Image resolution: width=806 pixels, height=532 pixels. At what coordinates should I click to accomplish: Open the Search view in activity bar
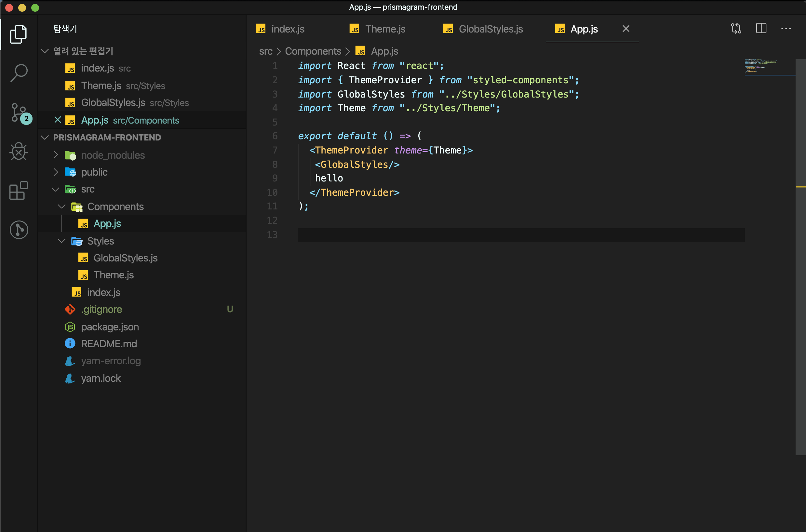[19, 73]
